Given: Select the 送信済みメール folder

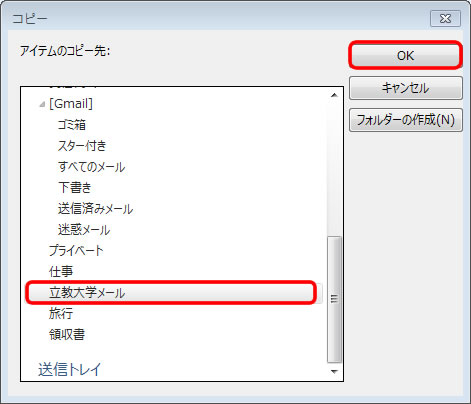Looking at the screenshot, I should tap(95, 209).
